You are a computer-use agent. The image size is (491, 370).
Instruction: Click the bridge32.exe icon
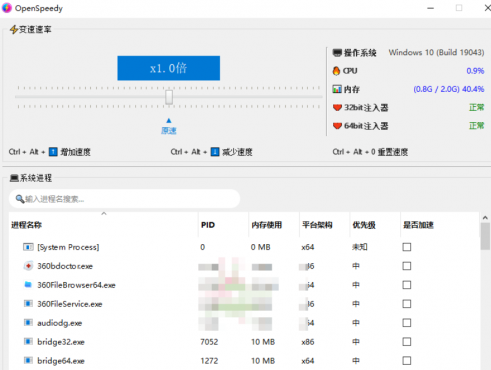tap(28, 342)
